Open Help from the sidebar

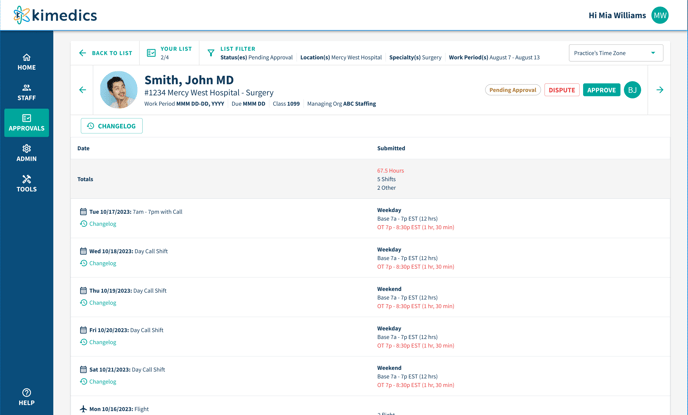pyautogui.click(x=26, y=397)
